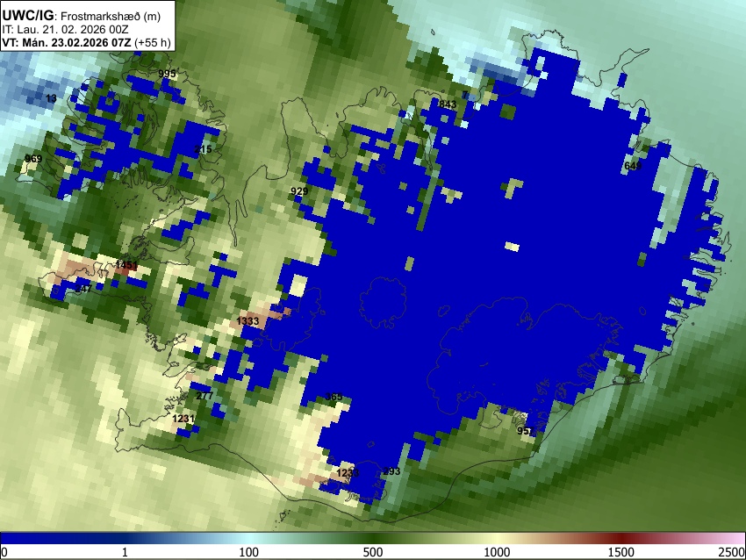
Task: Click the 215 map value
Action: pos(203,149)
